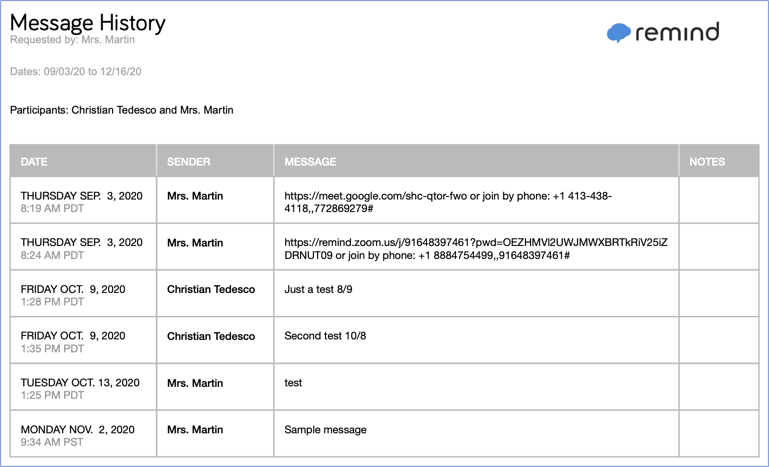Click the DATE column header
The image size is (769, 467).
click(34, 161)
